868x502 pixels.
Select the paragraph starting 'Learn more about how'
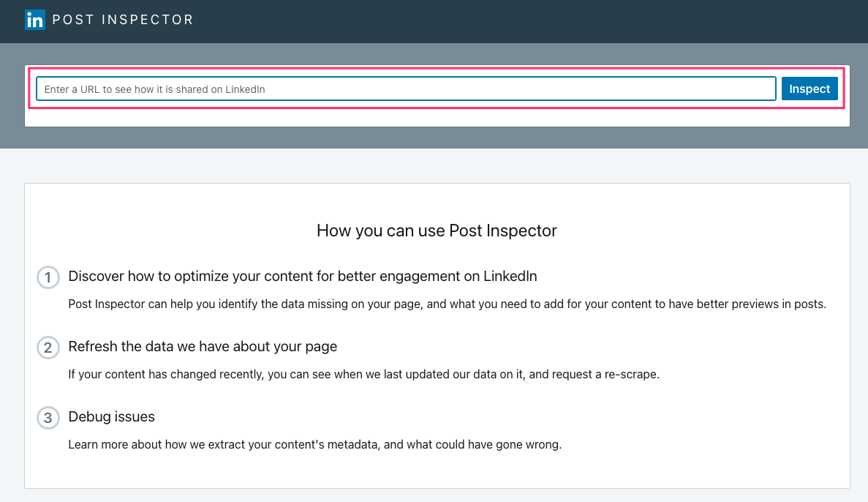coord(315,444)
